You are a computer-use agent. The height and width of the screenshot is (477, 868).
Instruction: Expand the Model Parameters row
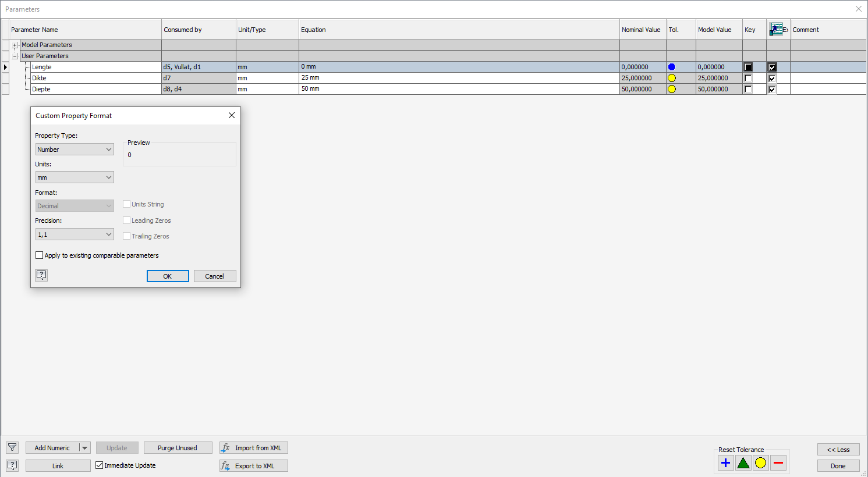(x=15, y=44)
